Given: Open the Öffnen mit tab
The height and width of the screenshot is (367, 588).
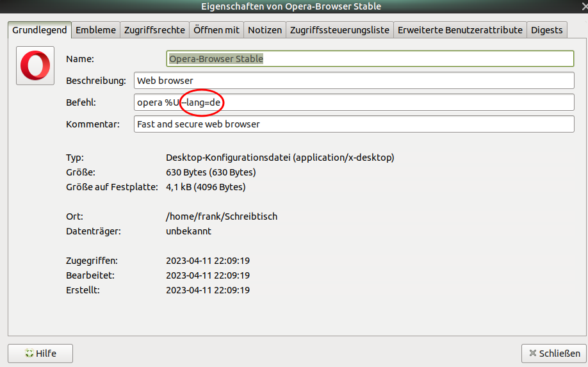Looking at the screenshot, I should click(216, 30).
